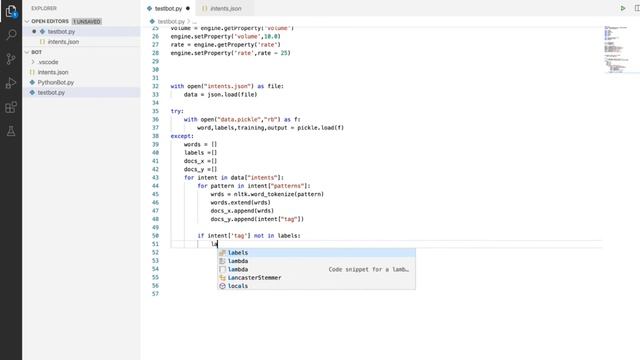Run Python file with play button
The height and width of the screenshot is (360, 640).
tap(623, 8)
